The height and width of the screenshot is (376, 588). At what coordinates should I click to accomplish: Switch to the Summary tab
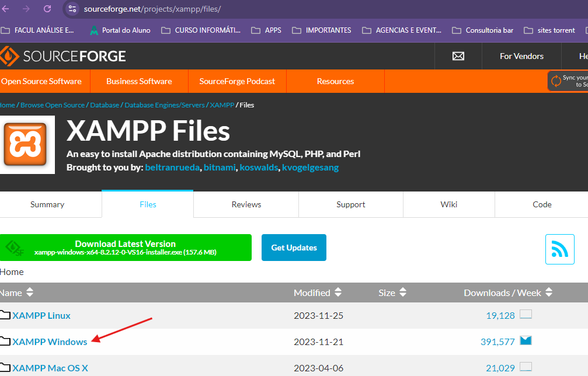[47, 204]
